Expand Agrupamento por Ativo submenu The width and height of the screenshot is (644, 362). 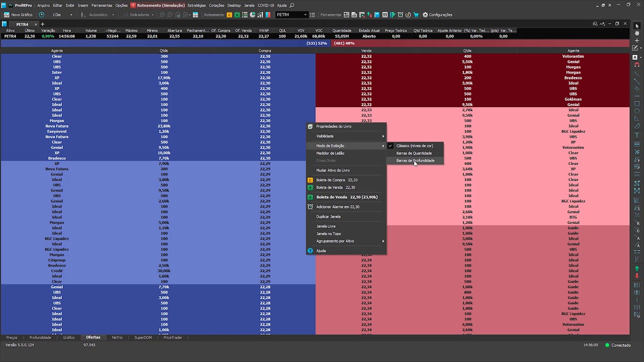click(x=346, y=241)
